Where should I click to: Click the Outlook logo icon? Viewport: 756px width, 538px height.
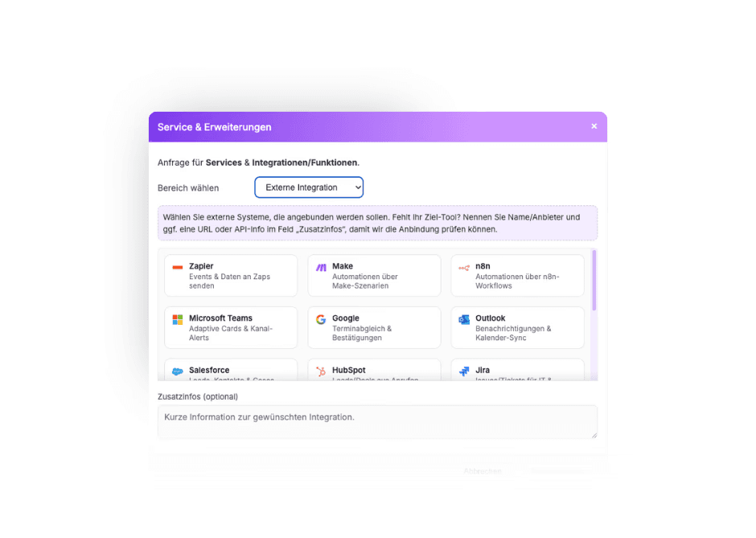pos(464,319)
